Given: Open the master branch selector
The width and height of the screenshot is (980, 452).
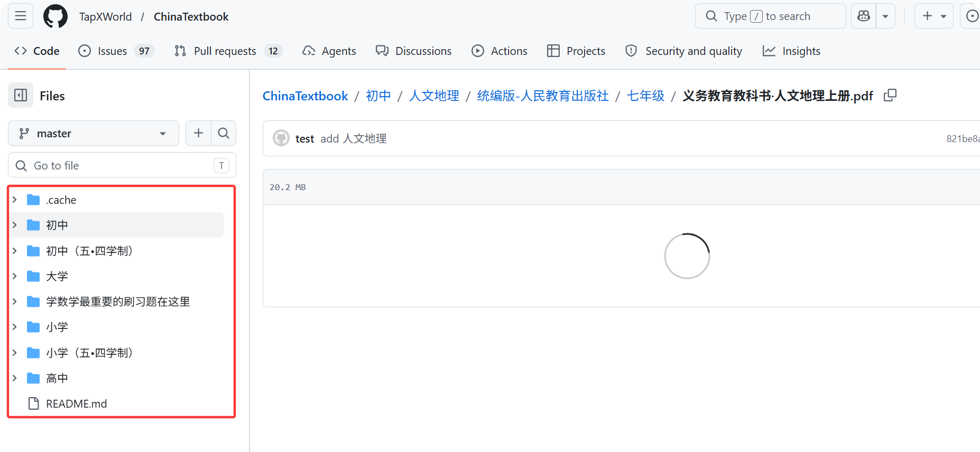Looking at the screenshot, I should (94, 133).
